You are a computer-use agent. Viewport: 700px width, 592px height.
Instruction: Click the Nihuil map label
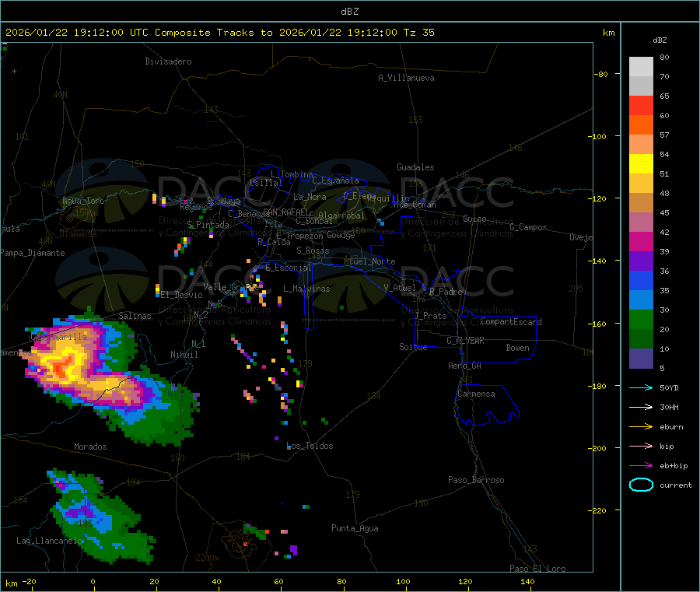click(184, 355)
